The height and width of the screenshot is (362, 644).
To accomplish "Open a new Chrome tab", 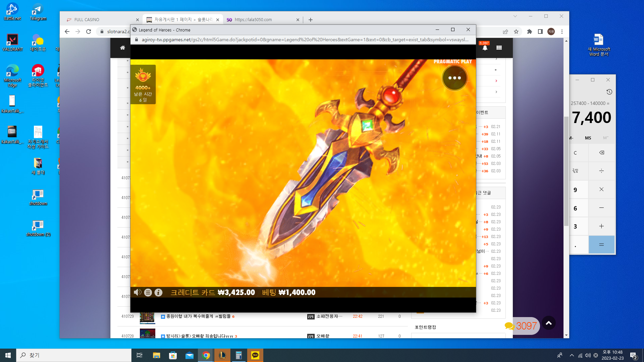I will coord(311,20).
